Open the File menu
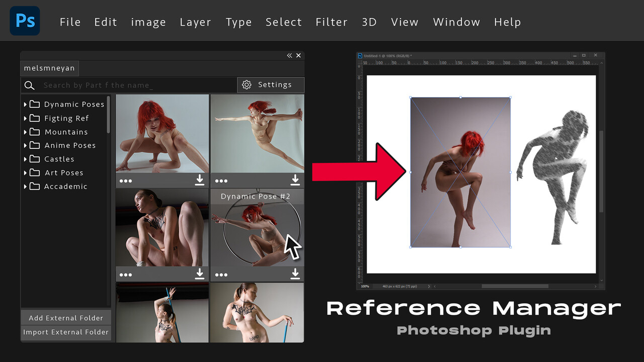Viewport: 644px width, 362px height. [70, 22]
